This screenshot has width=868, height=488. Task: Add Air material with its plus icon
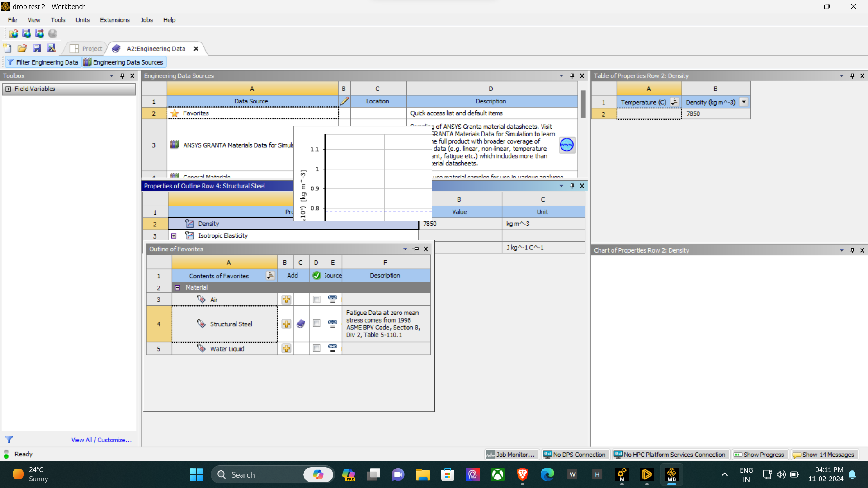coord(286,300)
